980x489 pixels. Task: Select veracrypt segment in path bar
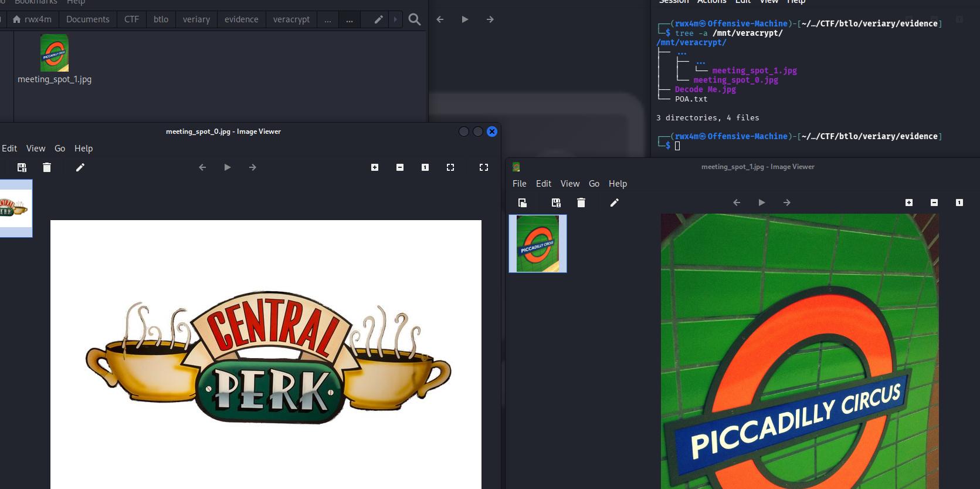click(x=291, y=19)
